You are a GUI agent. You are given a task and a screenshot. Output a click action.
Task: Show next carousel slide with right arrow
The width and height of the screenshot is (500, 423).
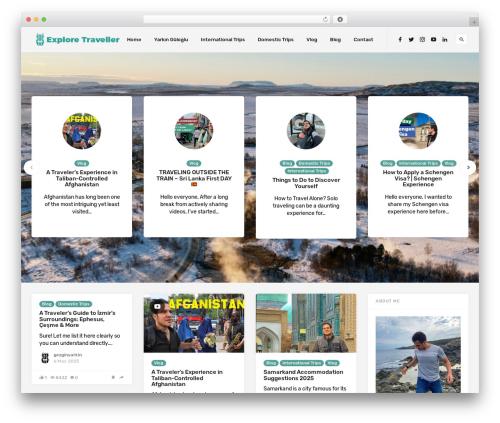click(x=468, y=167)
